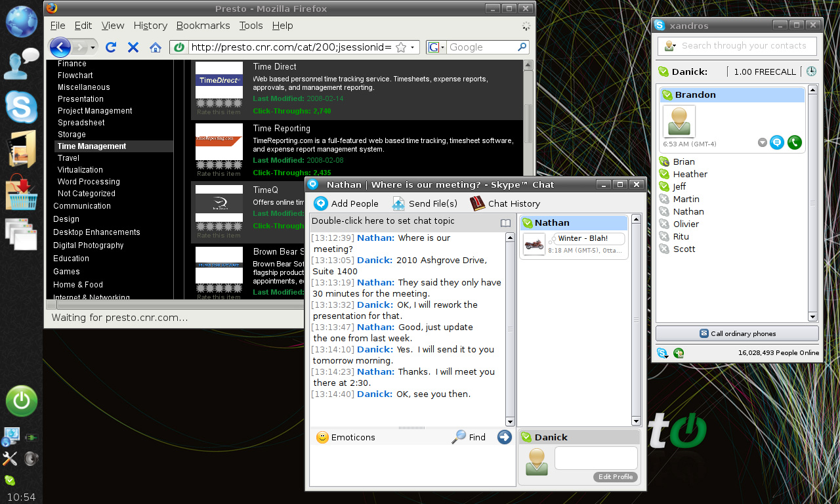Click the Firefox Stop loading X icon
The width and height of the screenshot is (840, 504).
133,47
